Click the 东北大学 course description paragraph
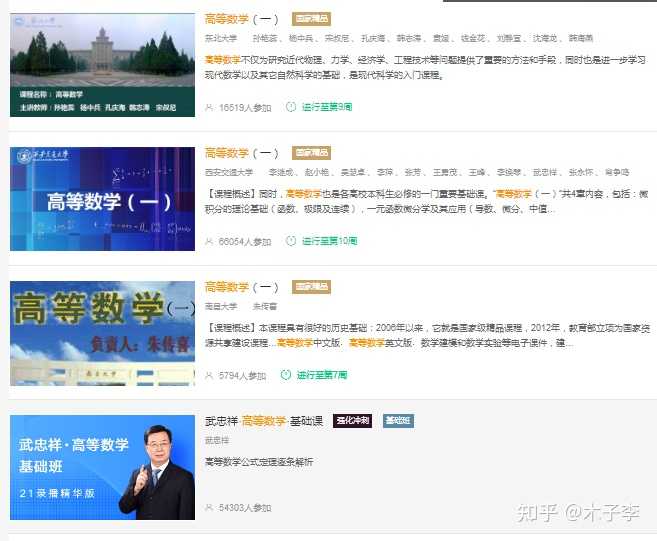The height and width of the screenshot is (541, 657). 425,67
